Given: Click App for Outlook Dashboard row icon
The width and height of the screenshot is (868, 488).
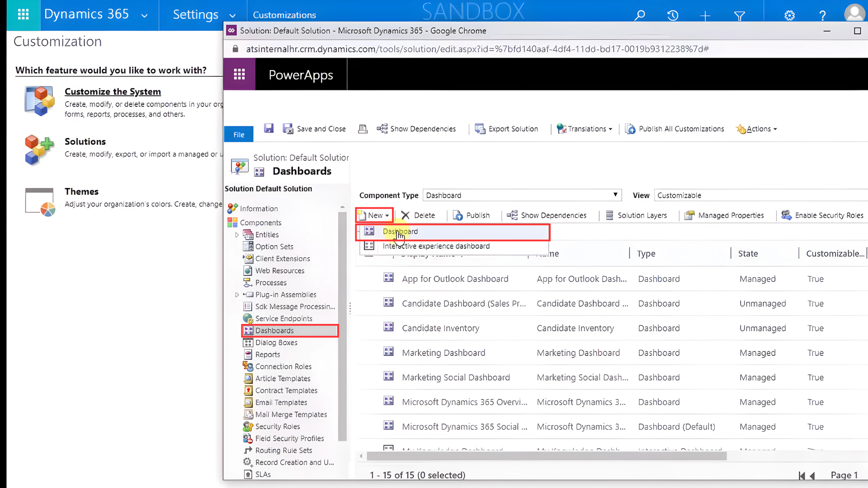Looking at the screenshot, I should [388, 277].
